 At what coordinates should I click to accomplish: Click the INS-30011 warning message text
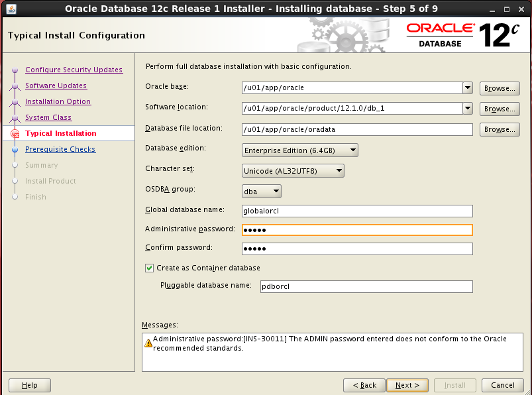pos(329,343)
